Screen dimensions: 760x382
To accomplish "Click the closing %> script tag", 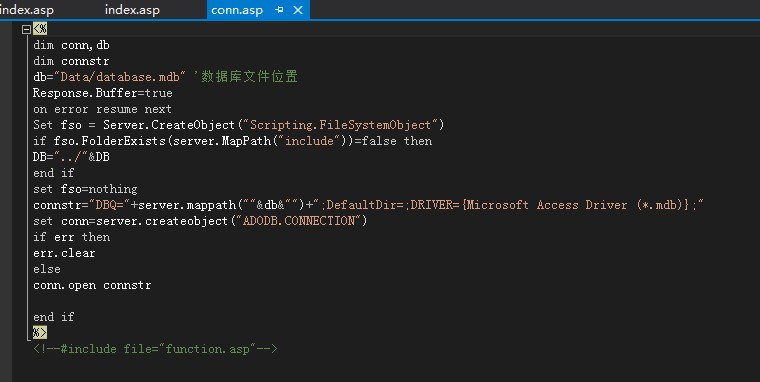I will pyautogui.click(x=40, y=333).
